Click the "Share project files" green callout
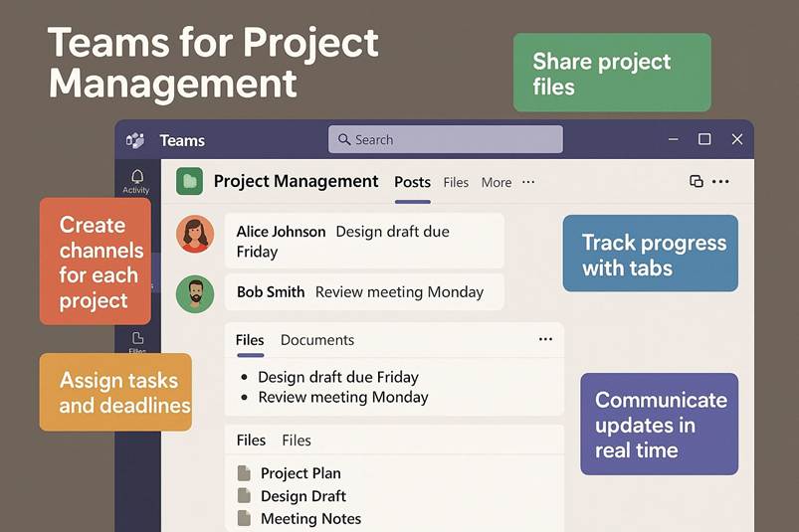The height and width of the screenshot is (532, 799). pos(611,73)
